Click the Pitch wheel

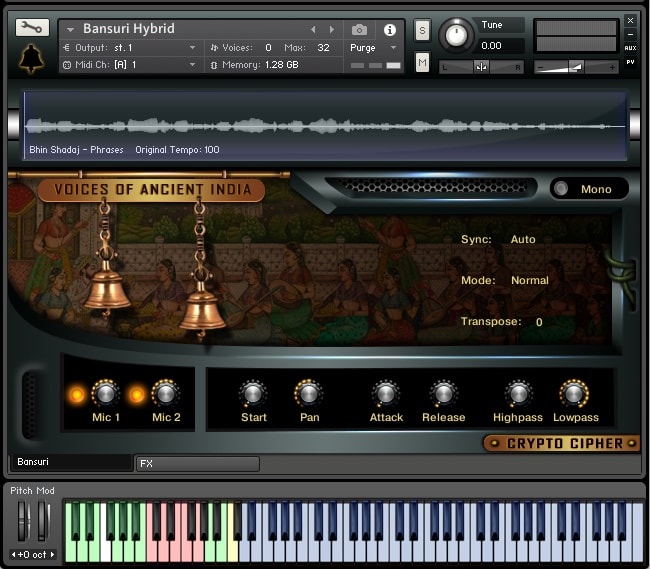click(23, 521)
